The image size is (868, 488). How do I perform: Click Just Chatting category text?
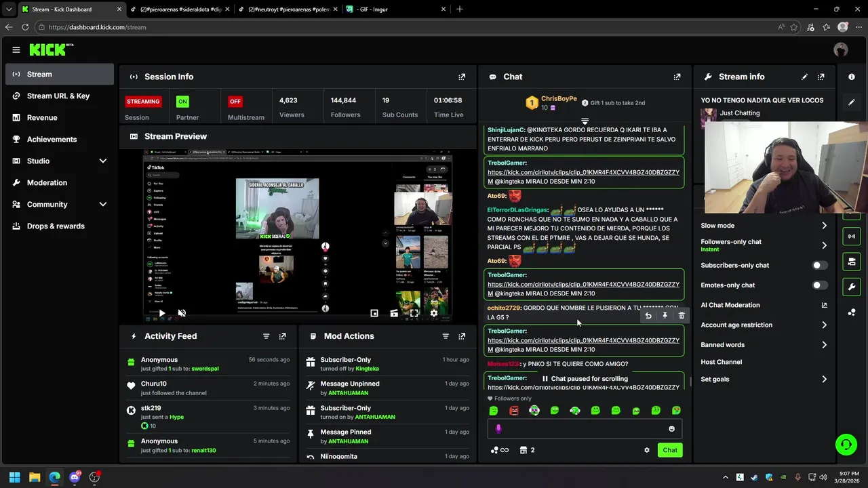click(x=740, y=113)
